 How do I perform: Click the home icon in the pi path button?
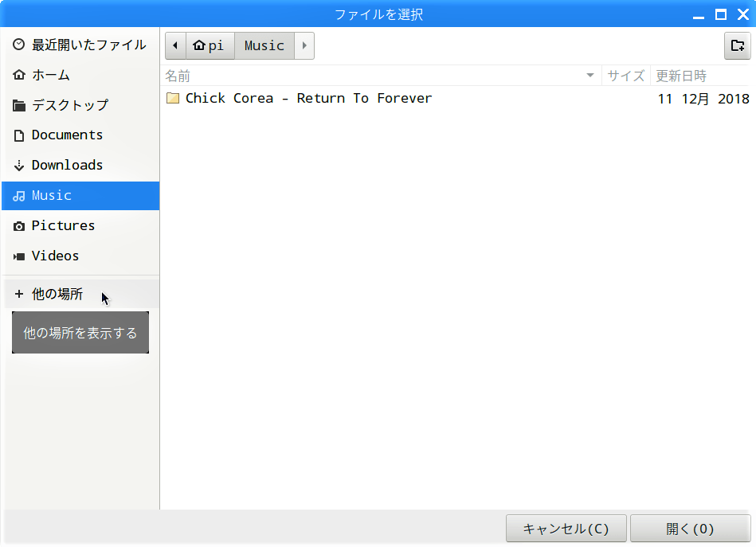(x=199, y=45)
